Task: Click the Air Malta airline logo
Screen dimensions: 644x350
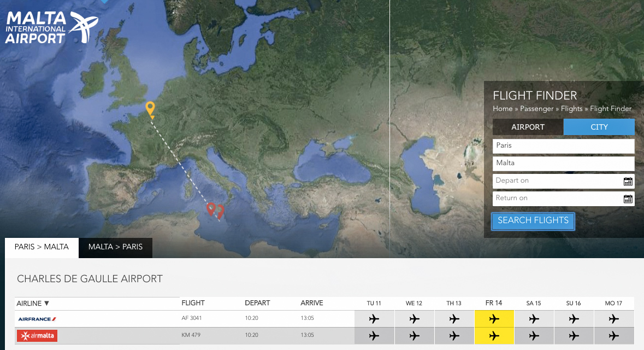Action: [37, 336]
